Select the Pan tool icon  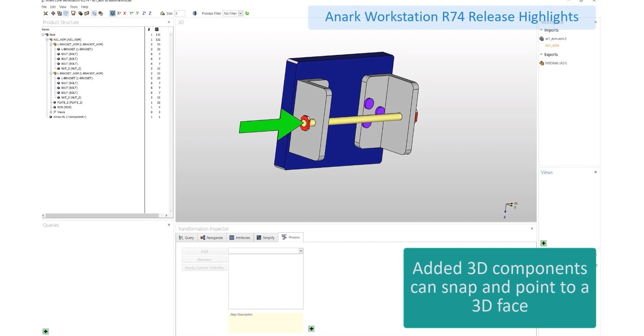[x=53, y=13]
